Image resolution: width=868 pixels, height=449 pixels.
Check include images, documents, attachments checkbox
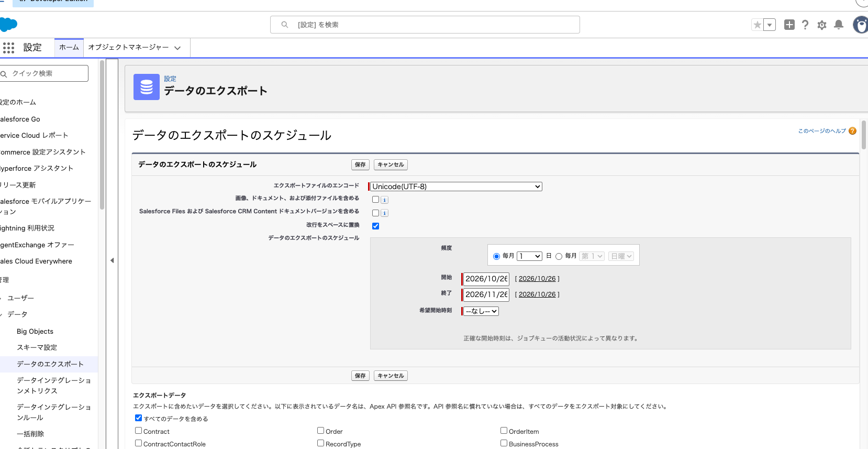pyautogui.click(x=375, y=200)
